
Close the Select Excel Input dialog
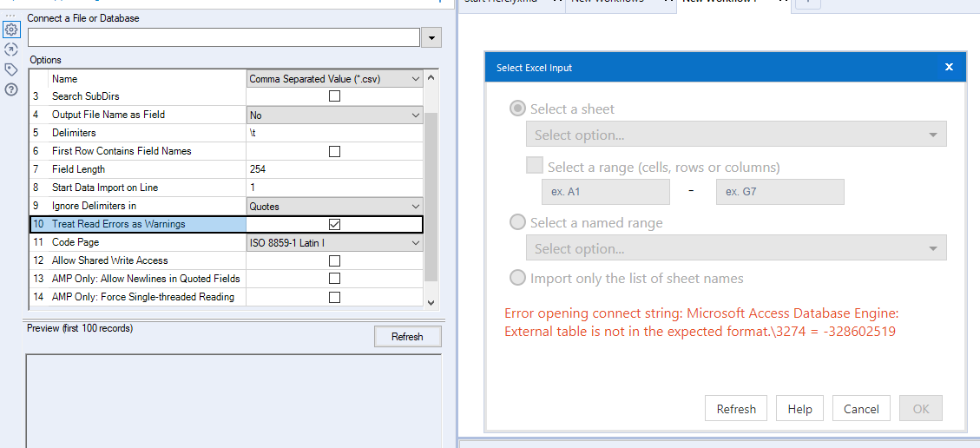tap(949, 68)
